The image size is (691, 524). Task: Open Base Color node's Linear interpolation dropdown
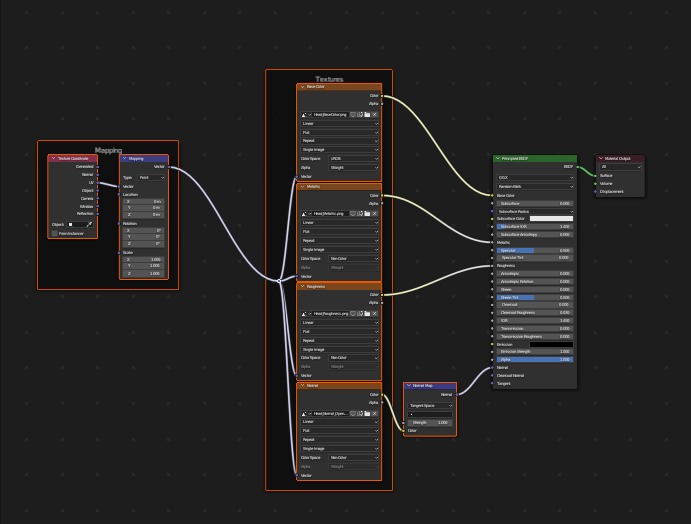point(340,124)
